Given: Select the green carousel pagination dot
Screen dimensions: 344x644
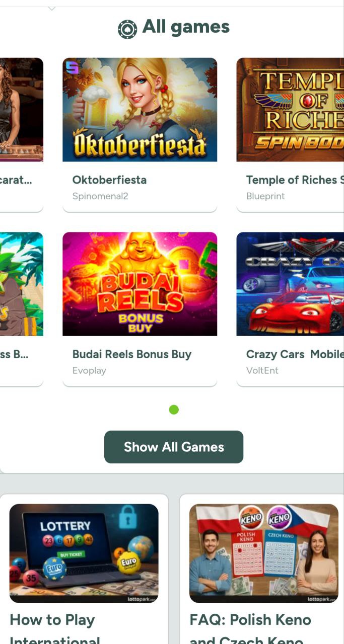Looking at the screenshot, I should (x=174, y=410).
